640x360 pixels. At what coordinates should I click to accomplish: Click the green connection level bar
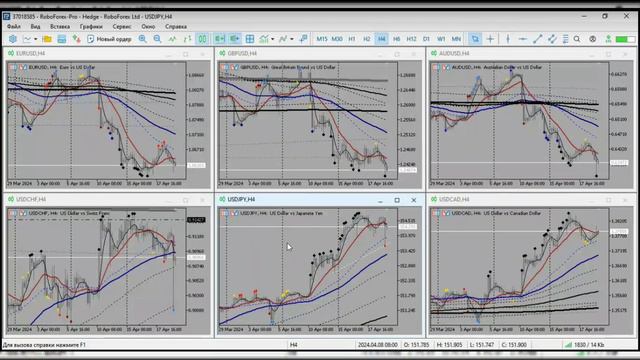click(625, 39)
